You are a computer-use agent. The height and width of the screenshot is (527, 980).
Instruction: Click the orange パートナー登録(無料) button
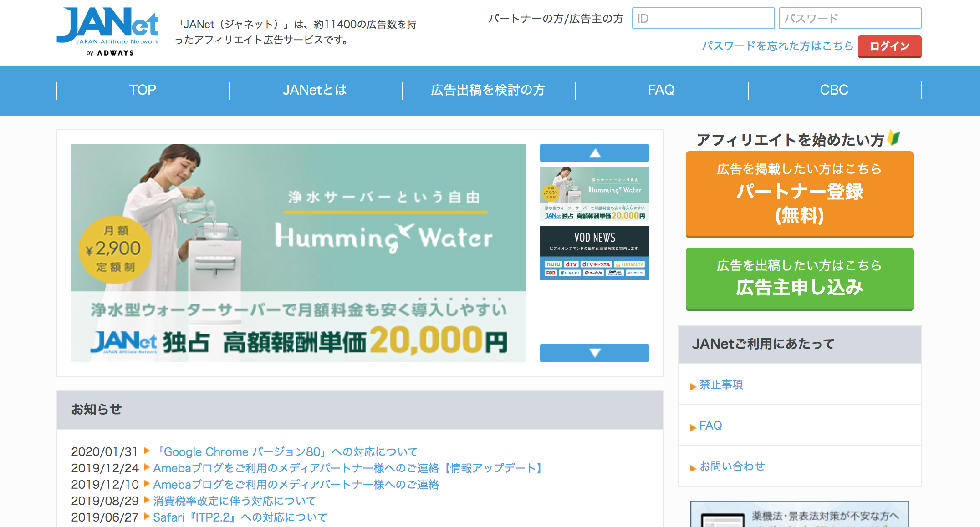(x=799, y=194)
